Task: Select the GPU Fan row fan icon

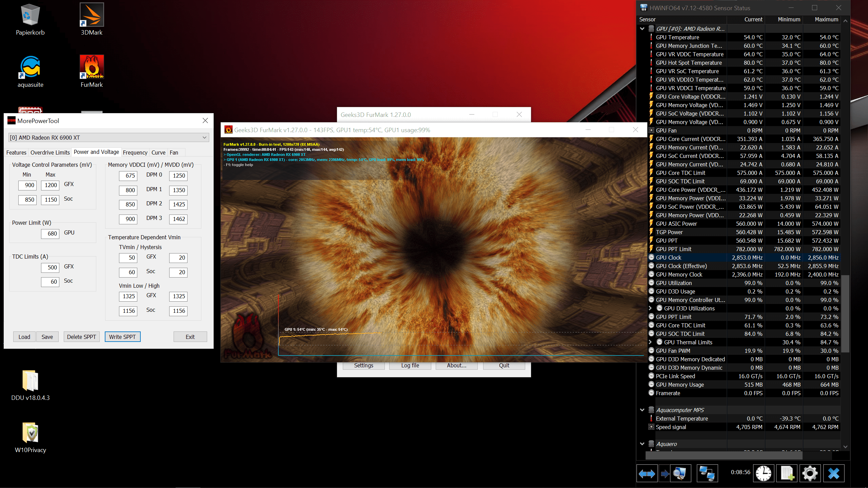Action: click(x=651, y=130)
